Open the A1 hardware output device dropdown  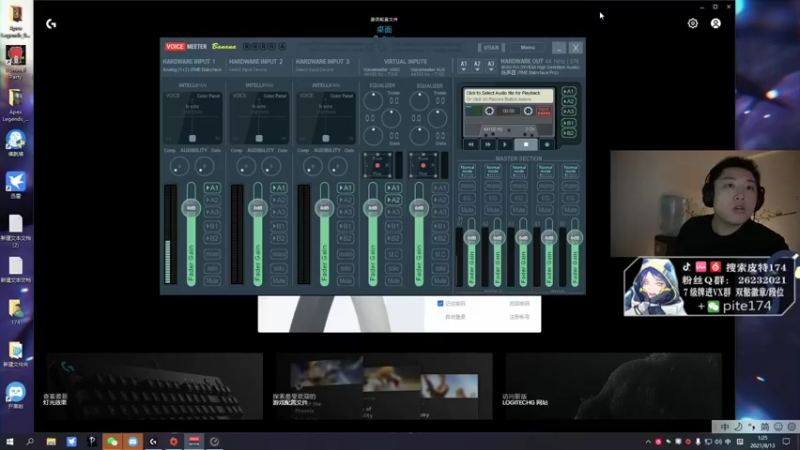463,65
